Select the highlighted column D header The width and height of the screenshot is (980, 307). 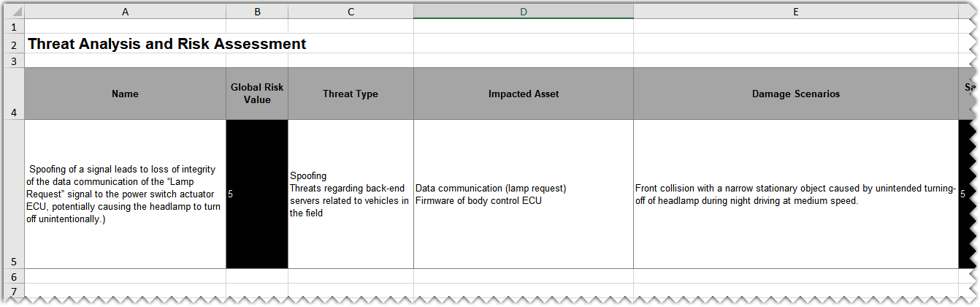523,12
